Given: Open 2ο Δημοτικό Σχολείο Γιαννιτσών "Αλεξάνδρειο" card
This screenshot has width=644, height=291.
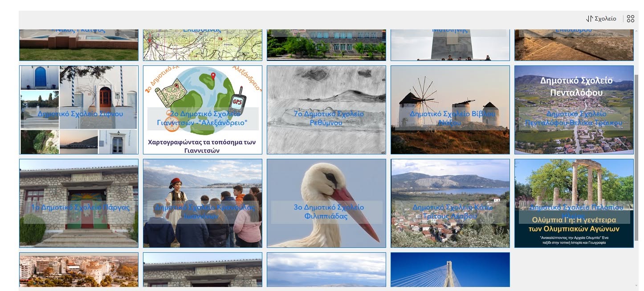Looking at the screenshot, I should click(203, 110).
